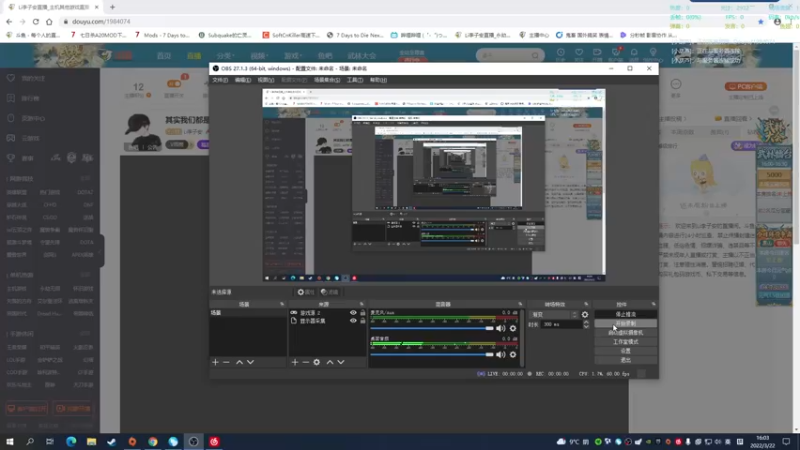Click the Start Virtual Camera button
800x450 pixels.
coord(626,333)
